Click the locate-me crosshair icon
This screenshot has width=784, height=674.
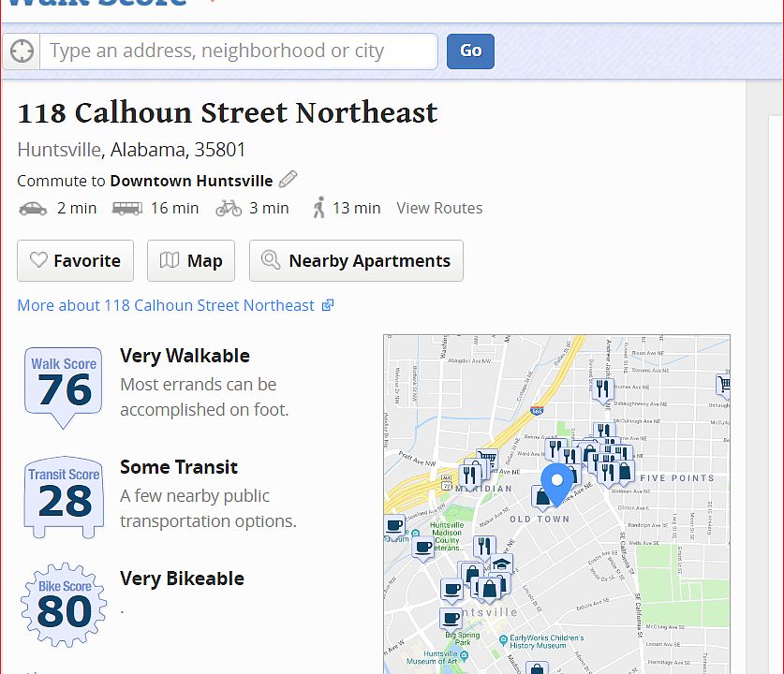(21, 51)
